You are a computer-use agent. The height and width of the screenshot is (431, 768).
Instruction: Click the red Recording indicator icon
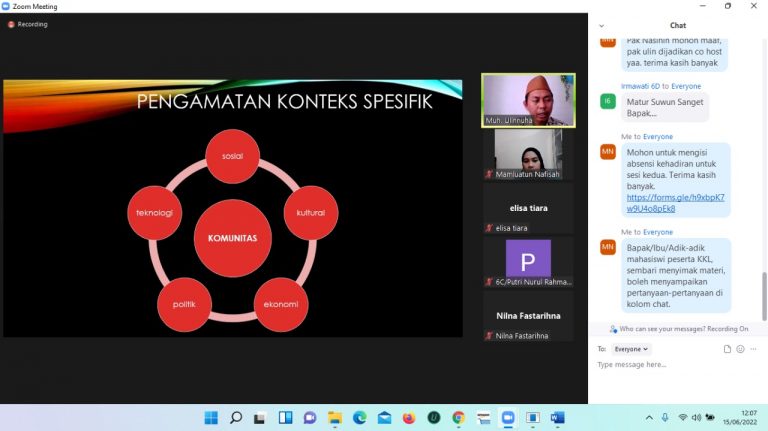[11, 24]
